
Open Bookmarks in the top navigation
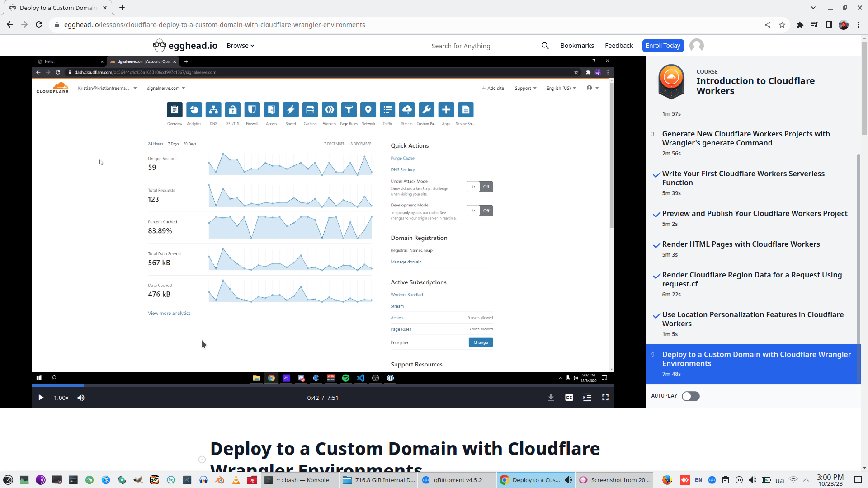(x=577, y=46)
